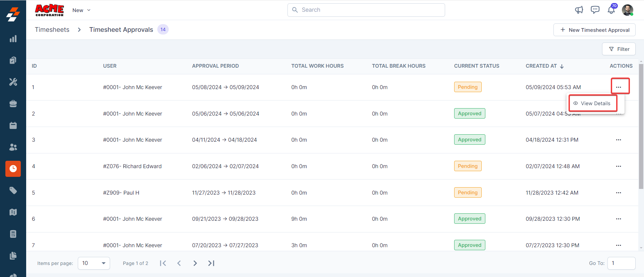The height and width of the screenshot is (277, 644).
Task: Select the timesheets clock sidebar icon
Action: [13, 169]
